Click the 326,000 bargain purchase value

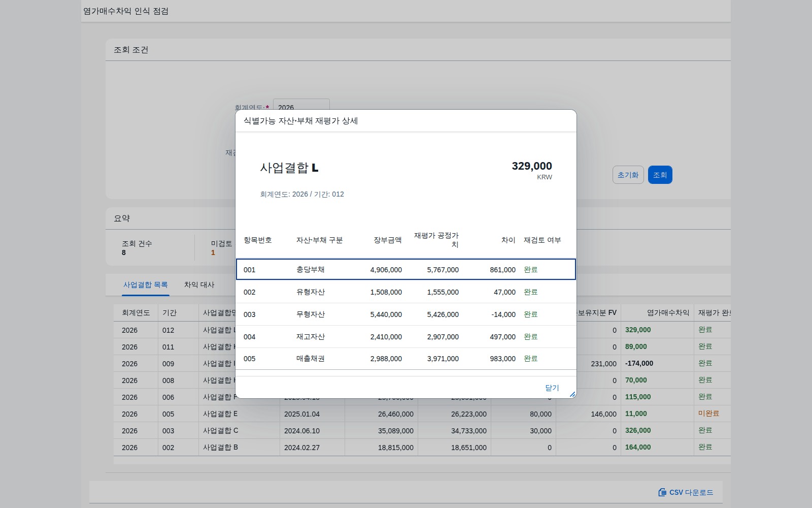click(x=638, y=430)
